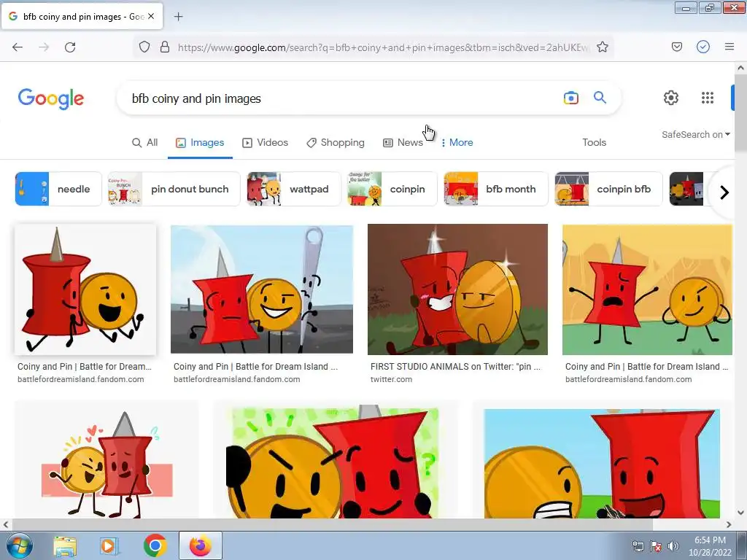This screenshot has width=747, height=560.
Task: Expand the SafeSearch on dropdown
Action: [x=695, y=135]
